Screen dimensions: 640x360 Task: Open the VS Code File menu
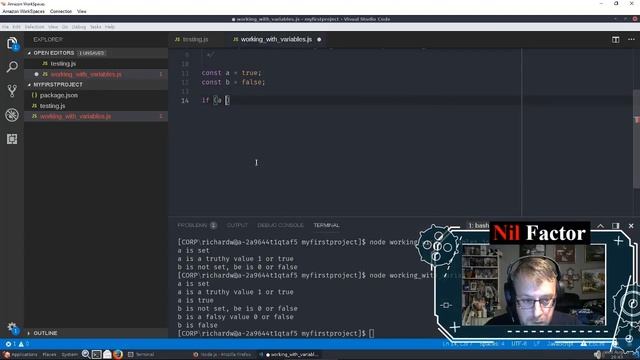tap(5, 27)
